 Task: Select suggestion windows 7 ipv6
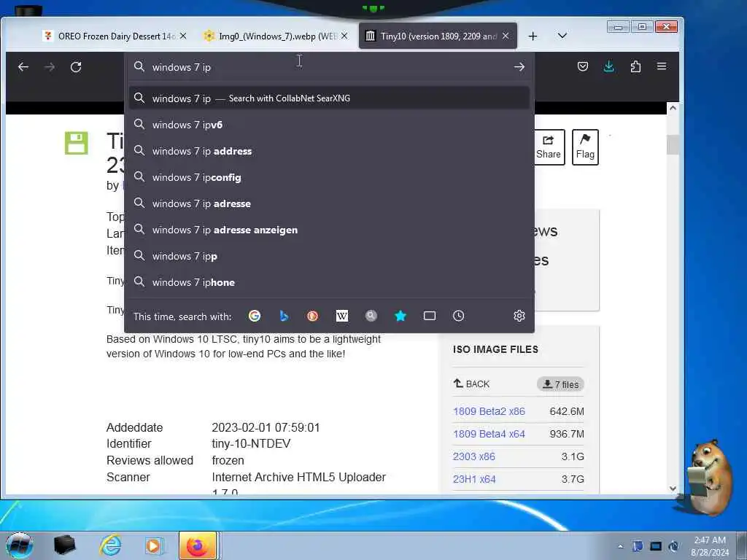[329, 125]
